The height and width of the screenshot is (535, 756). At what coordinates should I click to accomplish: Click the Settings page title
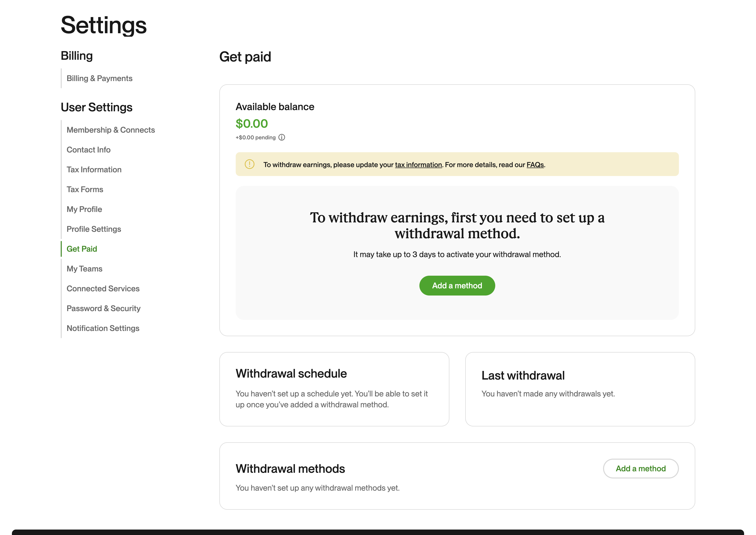(x=104, y=25)
